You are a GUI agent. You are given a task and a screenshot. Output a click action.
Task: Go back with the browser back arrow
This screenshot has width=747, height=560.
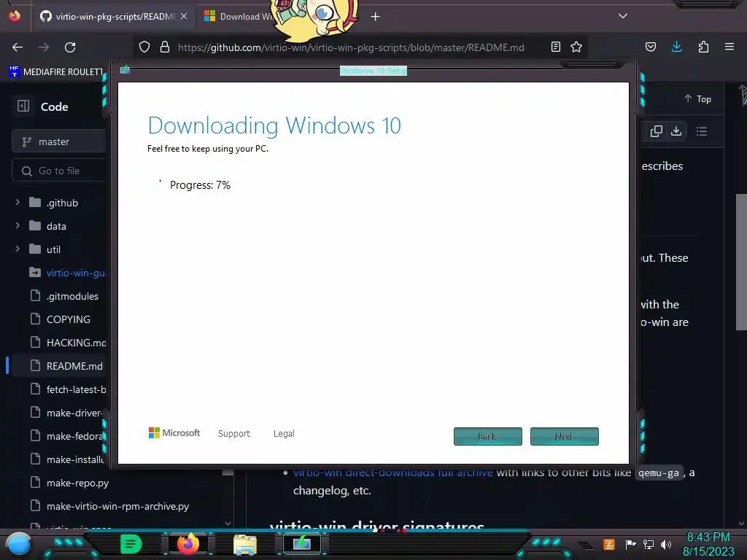coord(18,47)
